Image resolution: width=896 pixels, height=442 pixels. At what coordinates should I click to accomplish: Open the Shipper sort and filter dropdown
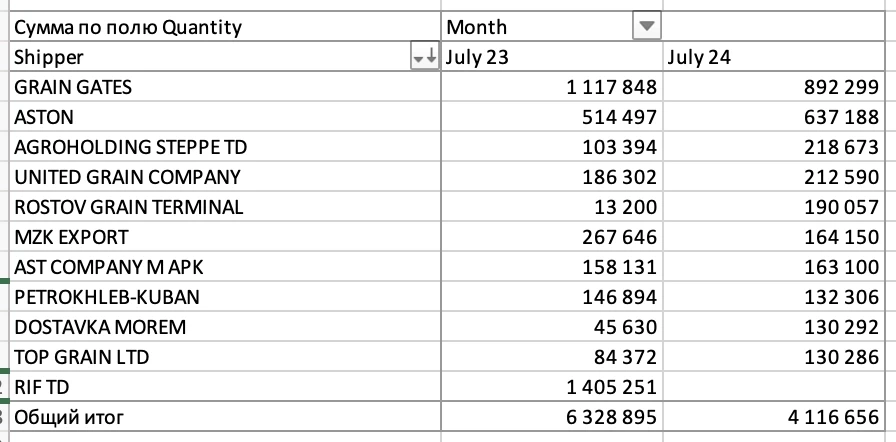tap(425, 58)
